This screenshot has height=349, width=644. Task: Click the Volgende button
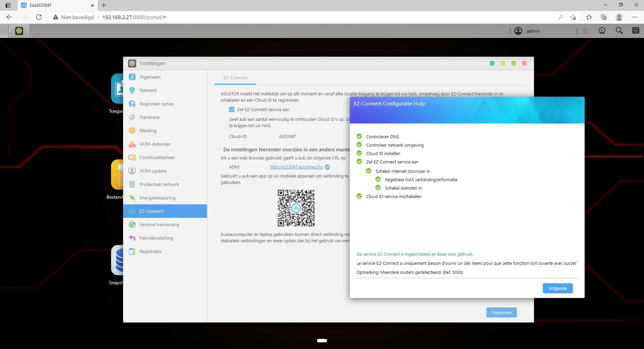557,288
